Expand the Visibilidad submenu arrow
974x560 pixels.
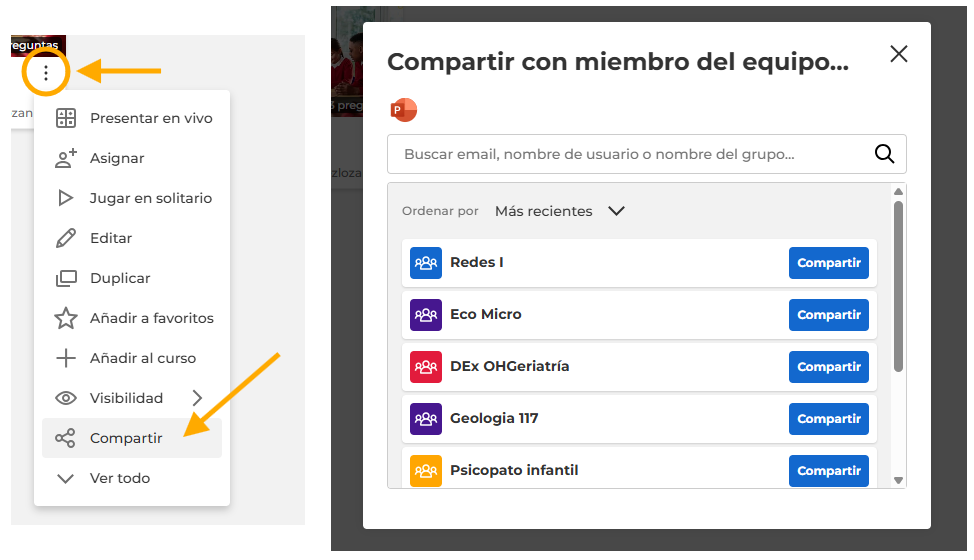[197, 398]
